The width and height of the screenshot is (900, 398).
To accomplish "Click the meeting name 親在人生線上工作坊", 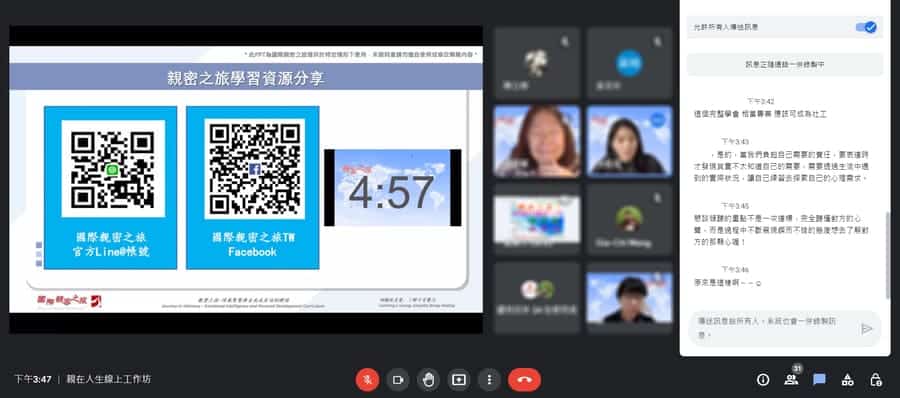I will 108,380.
